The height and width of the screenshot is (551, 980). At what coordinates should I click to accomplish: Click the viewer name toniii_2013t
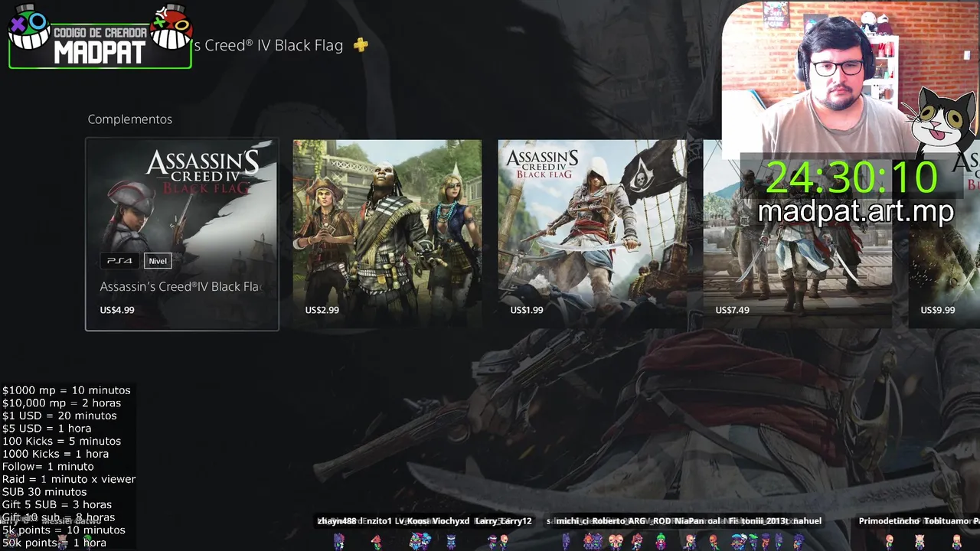click(763, 521)
